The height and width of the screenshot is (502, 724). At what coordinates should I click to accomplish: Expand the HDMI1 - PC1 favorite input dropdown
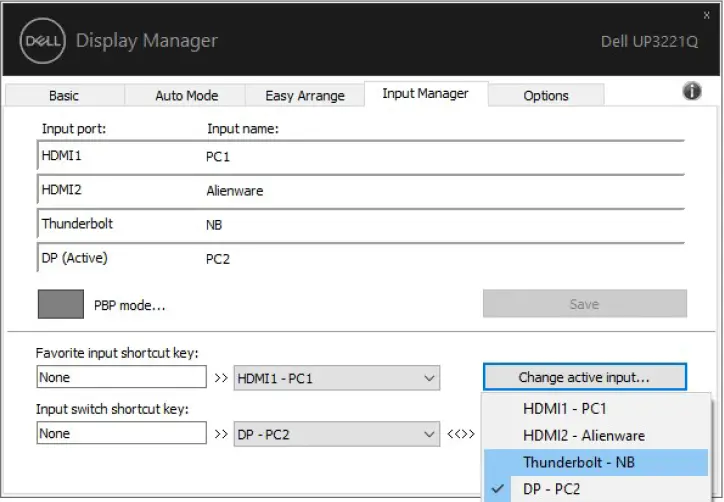337,378
